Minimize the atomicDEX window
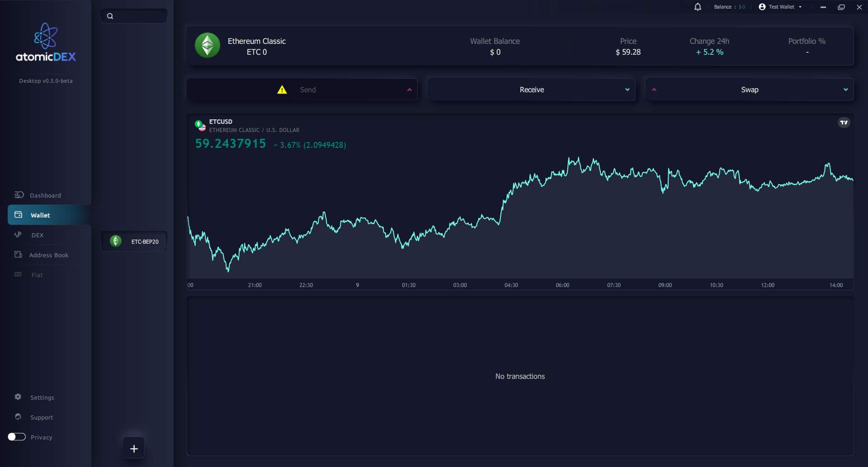 pos(823,7)
